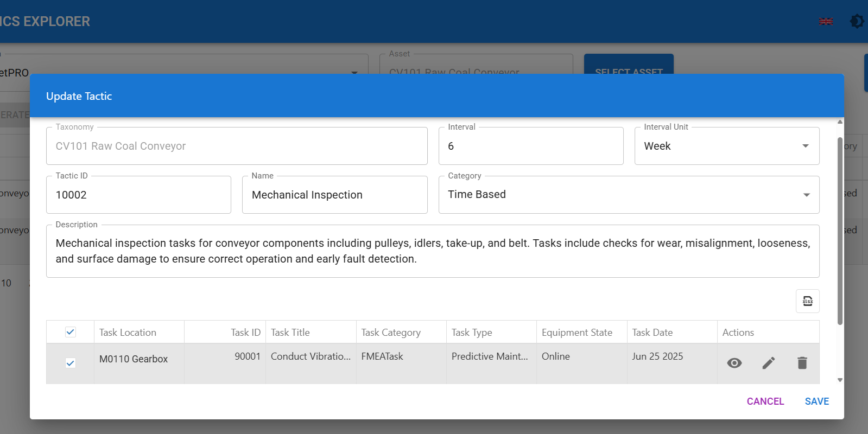
Task: Toggle the select-all checkbox in table header
Action: coord(71,332)
